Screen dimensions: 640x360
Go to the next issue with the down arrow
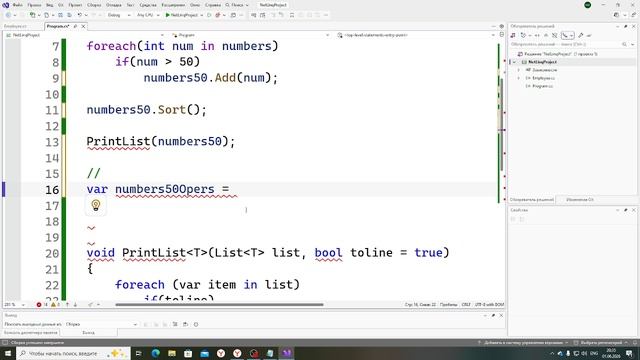pos(75,304)
